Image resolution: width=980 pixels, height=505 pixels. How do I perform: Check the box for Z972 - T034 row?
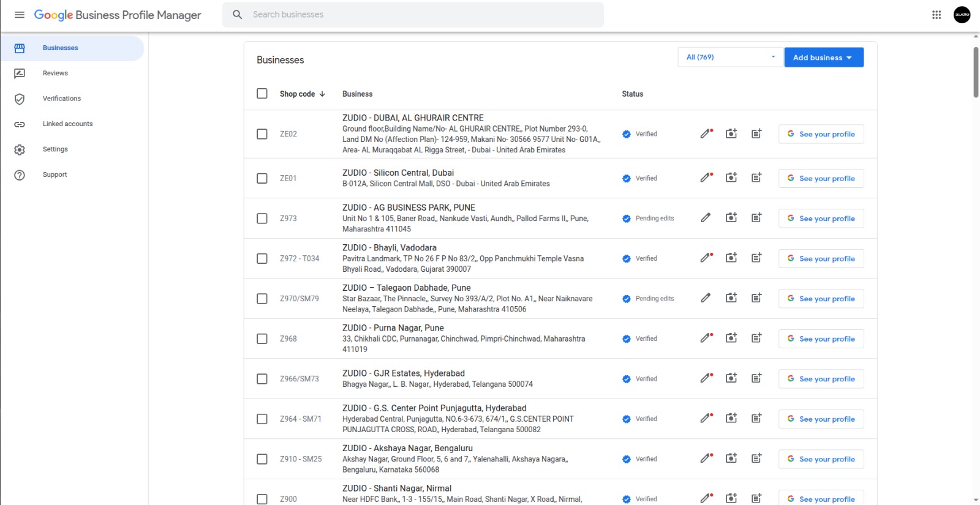pyautogui.click(x=262, y=259)
